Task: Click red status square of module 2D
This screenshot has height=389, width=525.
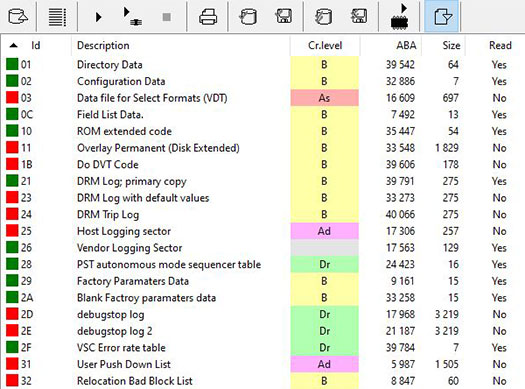Action: point(12,314)
